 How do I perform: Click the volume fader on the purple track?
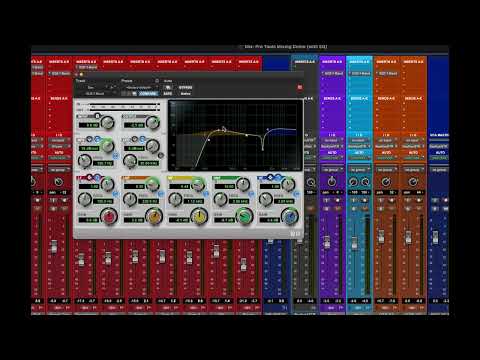coord(327,242)
